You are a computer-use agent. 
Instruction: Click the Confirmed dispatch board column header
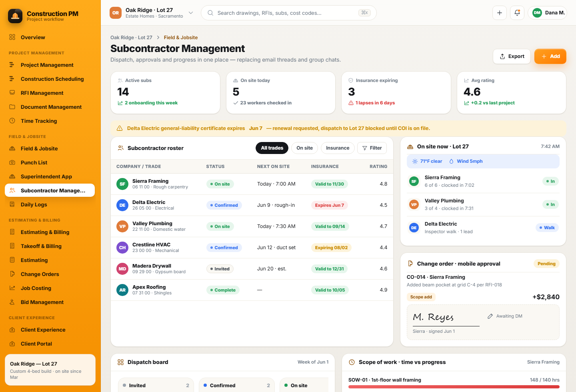(x=237, y=386)
